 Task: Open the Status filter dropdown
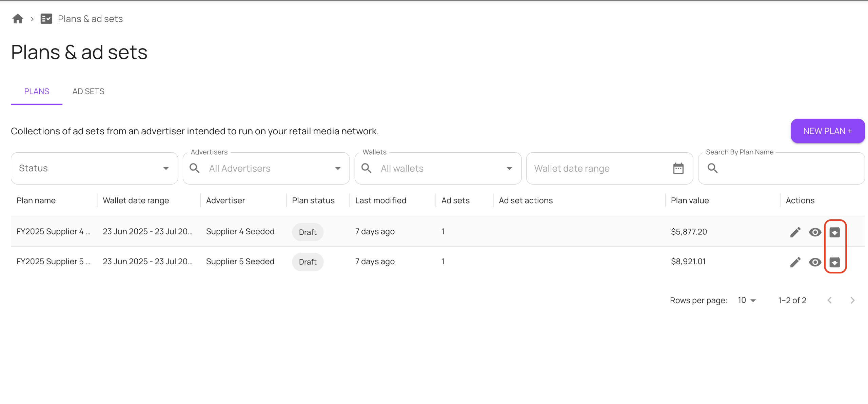94,168
